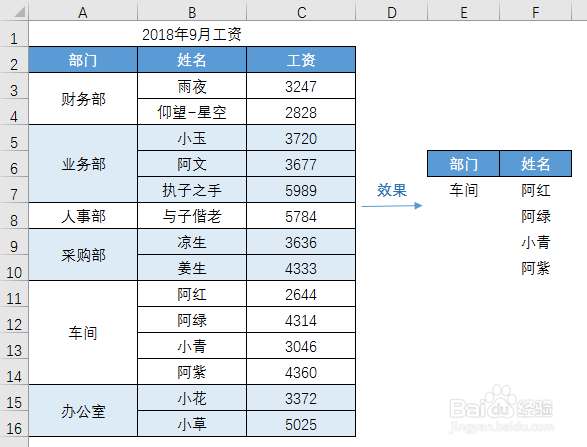The width and height of the screenshot is (587, 447).
Task: Click 阿紫 in column F
Action: (x=535, y=268)
